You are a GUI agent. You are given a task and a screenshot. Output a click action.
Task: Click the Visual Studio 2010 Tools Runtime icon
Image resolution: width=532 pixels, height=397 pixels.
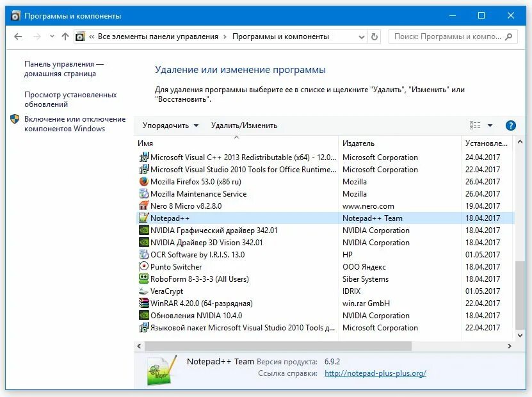[x=144, y=169]
